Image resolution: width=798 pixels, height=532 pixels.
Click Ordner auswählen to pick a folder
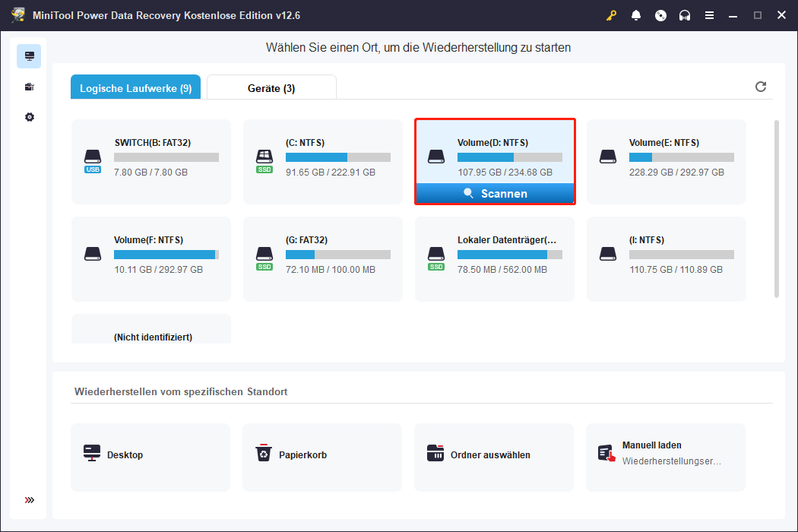(x=494, y=456)
